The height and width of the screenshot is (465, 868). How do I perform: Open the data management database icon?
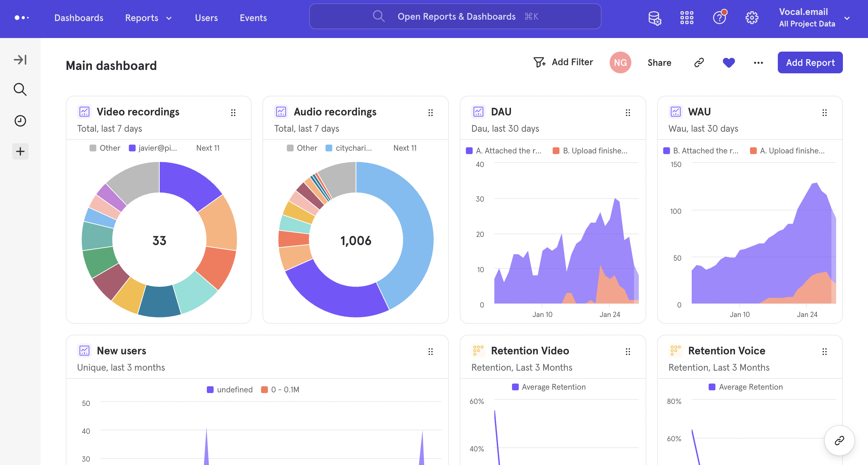coord(655,18)
